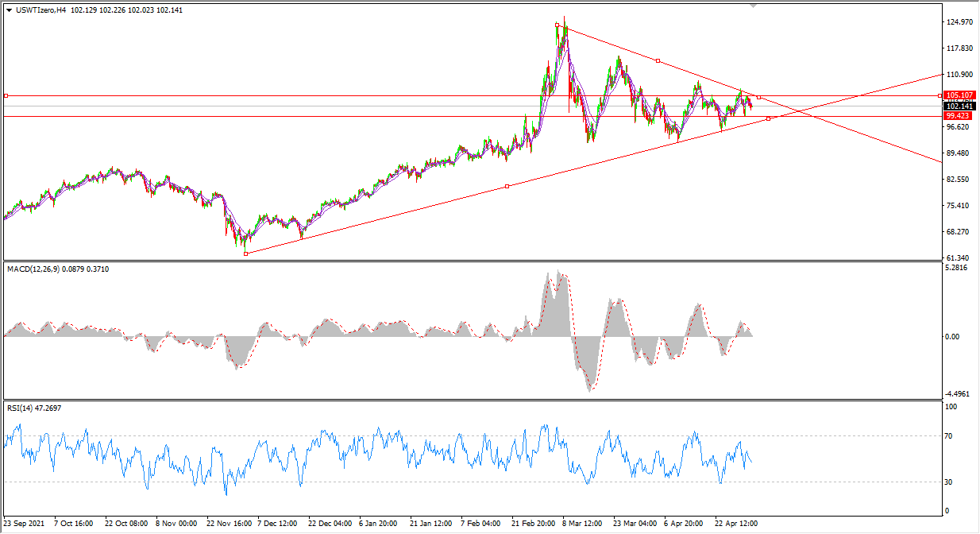The width and height of the screenshot is (980, 534).
Task: Click the 7 Oct 16:00 time label
Action: click(x=75, y=524)
